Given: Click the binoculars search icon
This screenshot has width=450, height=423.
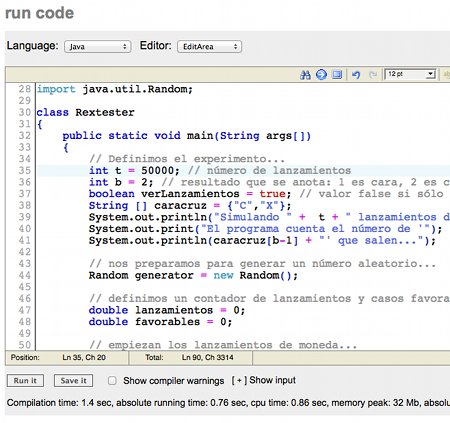Looking at the screenshot, I should click(305, 75).
